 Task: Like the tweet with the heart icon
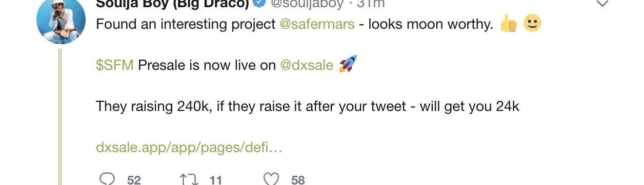coord(271,179)
